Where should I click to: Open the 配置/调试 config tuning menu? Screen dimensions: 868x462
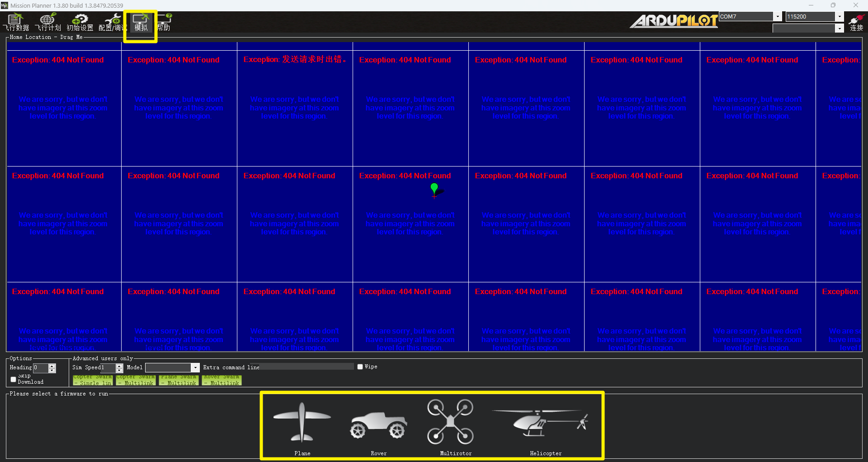coord(112,22)
